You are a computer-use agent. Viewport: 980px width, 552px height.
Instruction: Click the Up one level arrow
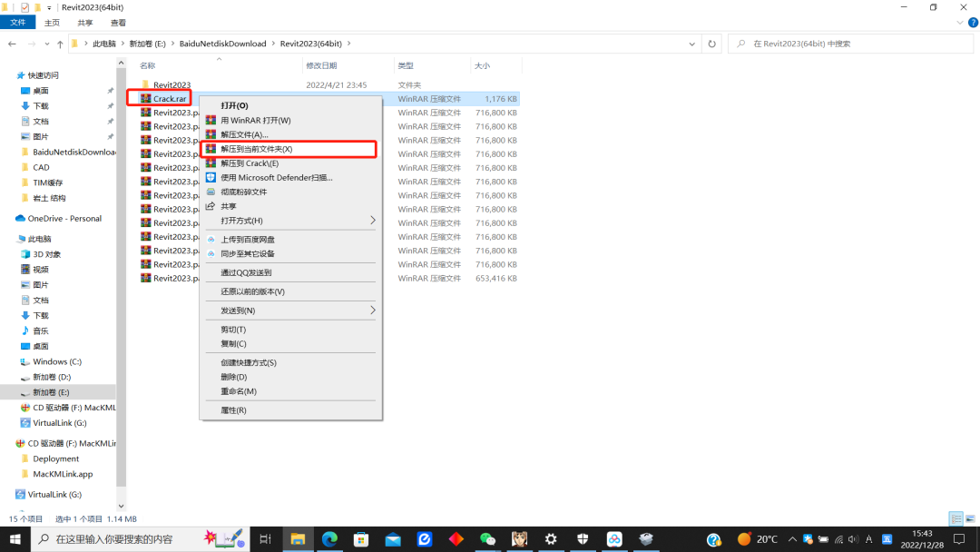(60, 44)
